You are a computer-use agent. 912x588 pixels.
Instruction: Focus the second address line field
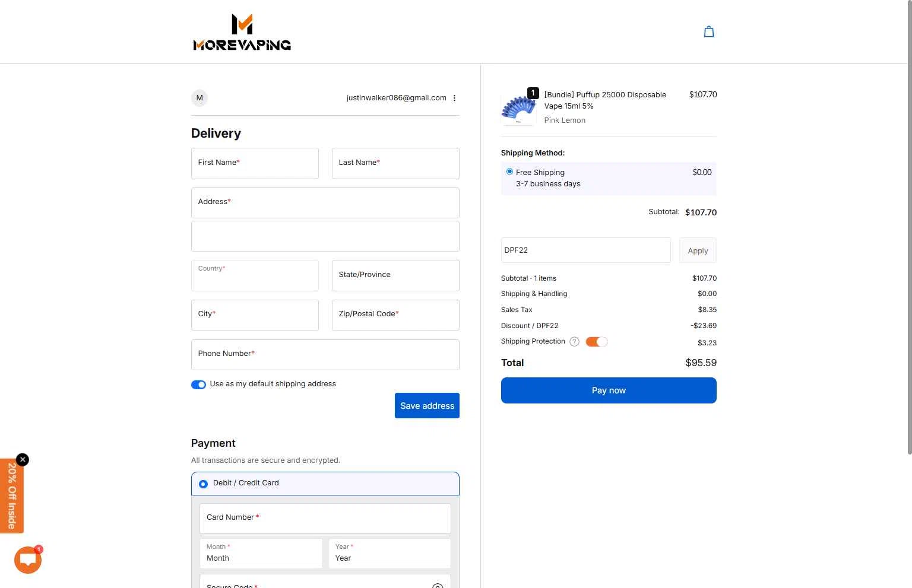[x=325, y=236]
